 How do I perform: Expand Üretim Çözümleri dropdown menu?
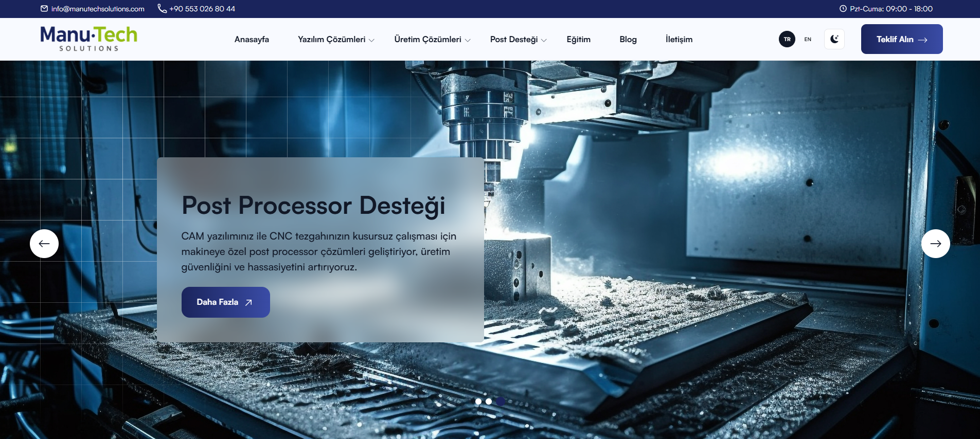click(x=432, y=40)
